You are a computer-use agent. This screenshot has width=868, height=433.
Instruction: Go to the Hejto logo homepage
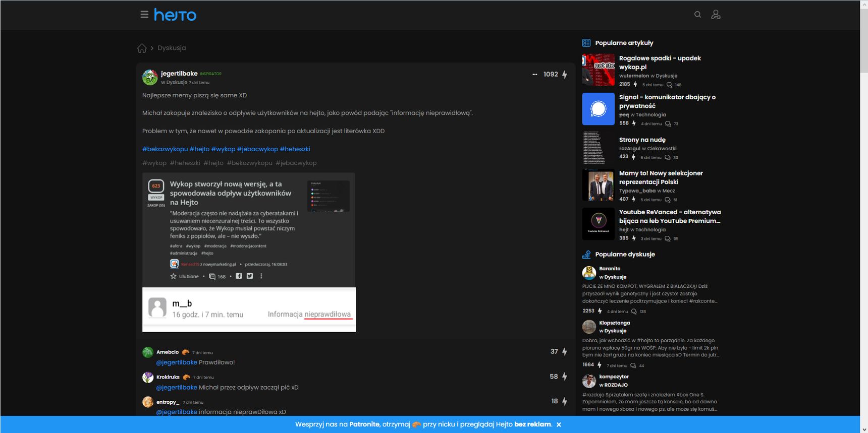[175, 15]
